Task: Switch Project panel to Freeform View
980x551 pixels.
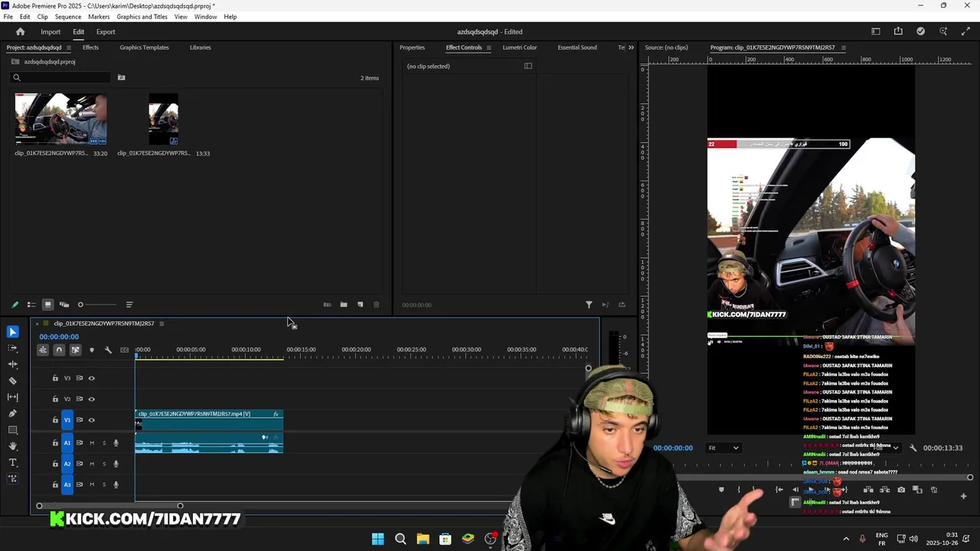Action: click(x=64, y=305)
